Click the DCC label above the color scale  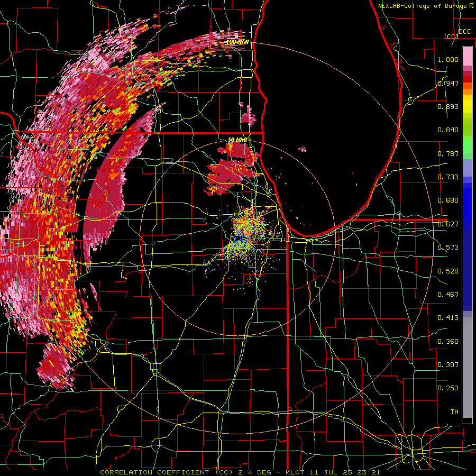(465, 32)
